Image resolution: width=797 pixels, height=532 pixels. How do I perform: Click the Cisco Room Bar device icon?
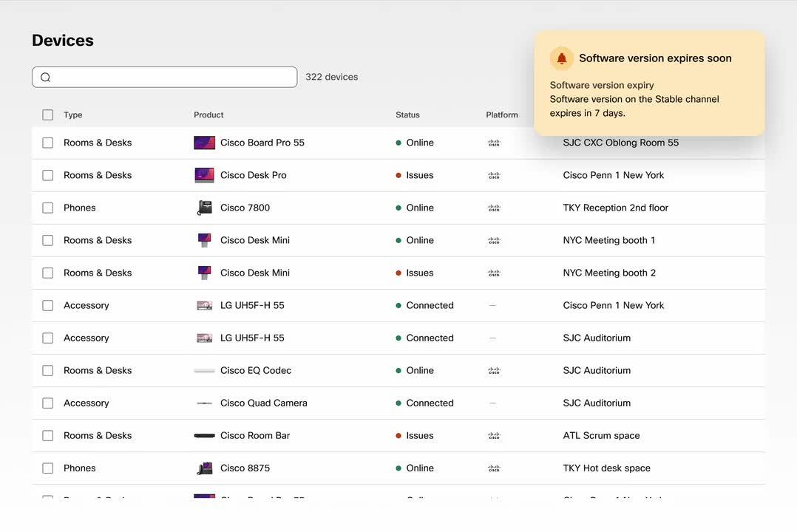click(x=204, y=435)
